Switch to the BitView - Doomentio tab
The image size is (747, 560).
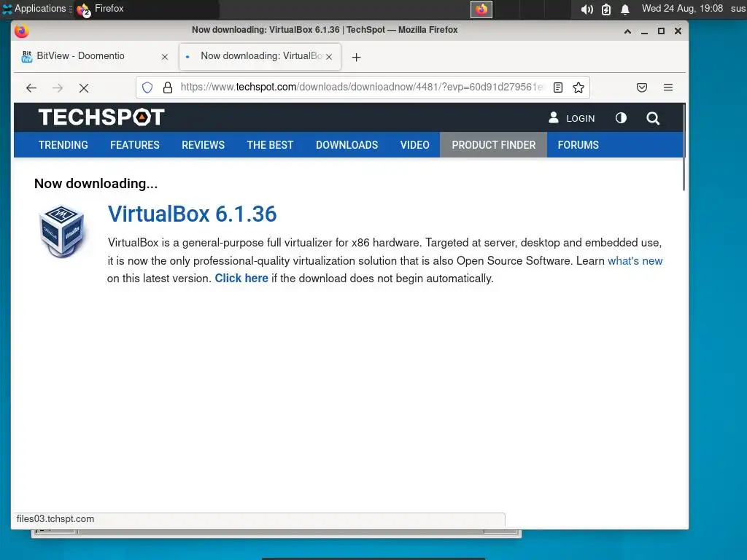(94, 56)
